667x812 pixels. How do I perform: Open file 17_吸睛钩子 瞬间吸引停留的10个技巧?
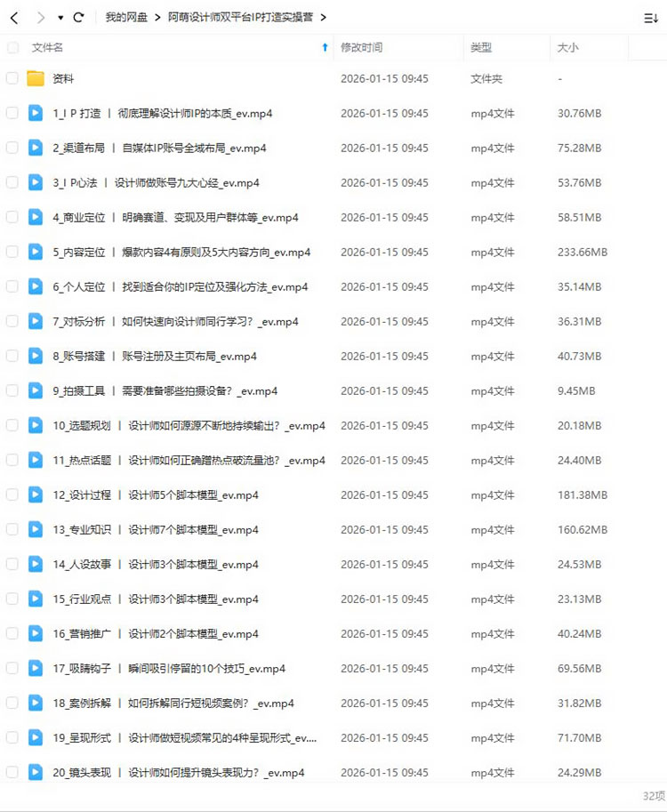pyautogui.click(x=169, y=669)
